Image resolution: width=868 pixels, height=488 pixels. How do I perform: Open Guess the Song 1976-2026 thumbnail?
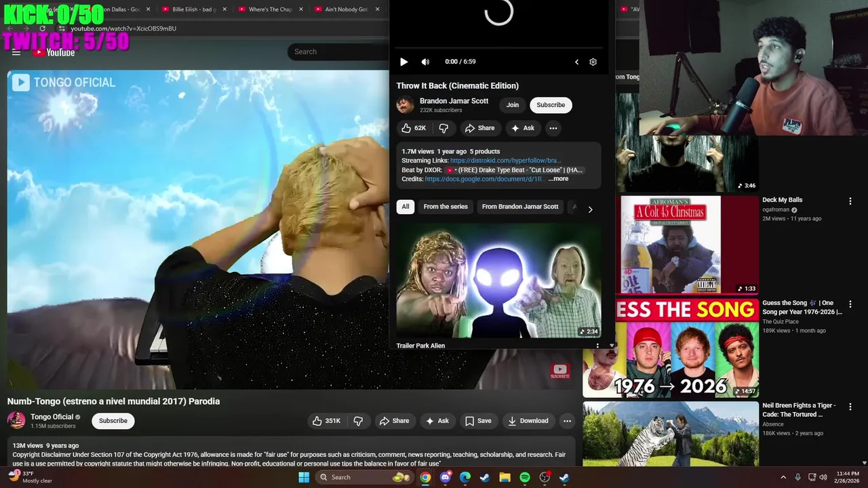[671, 348]
